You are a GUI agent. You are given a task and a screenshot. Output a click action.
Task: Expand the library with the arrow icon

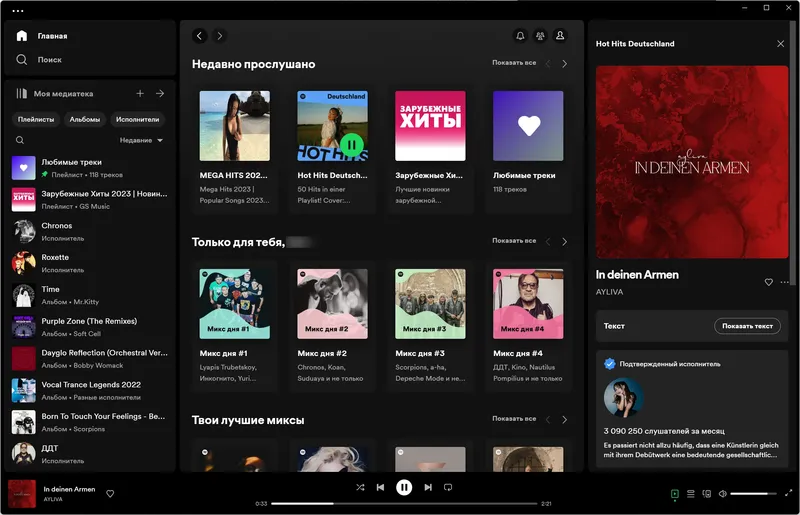tap(160, 93)
